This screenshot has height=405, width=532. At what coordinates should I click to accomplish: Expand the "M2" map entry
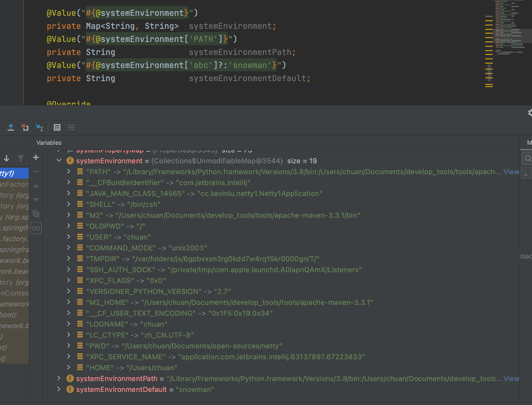click(x=69, y=215)
